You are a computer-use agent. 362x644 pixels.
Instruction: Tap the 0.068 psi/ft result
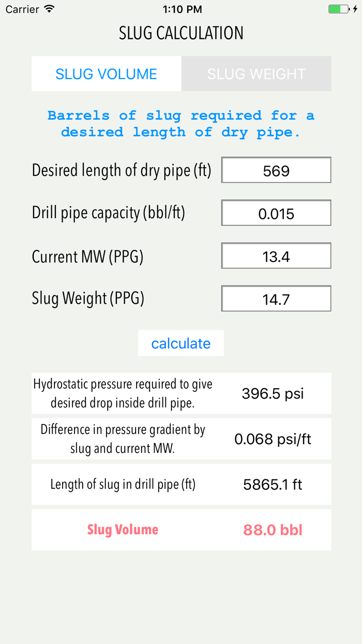[272, 438]
